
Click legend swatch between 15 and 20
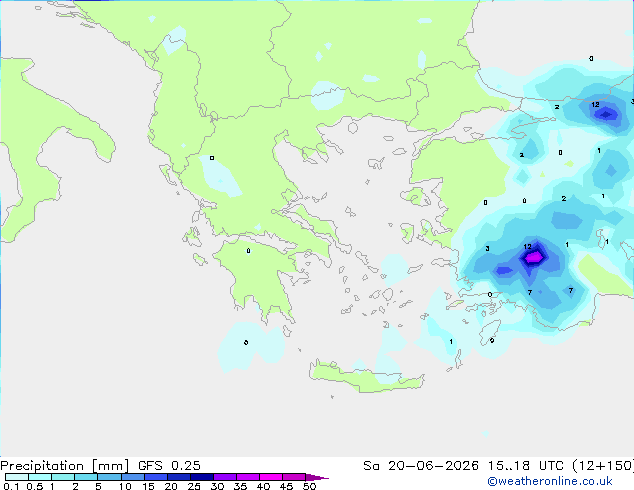[x=156, y=477]
